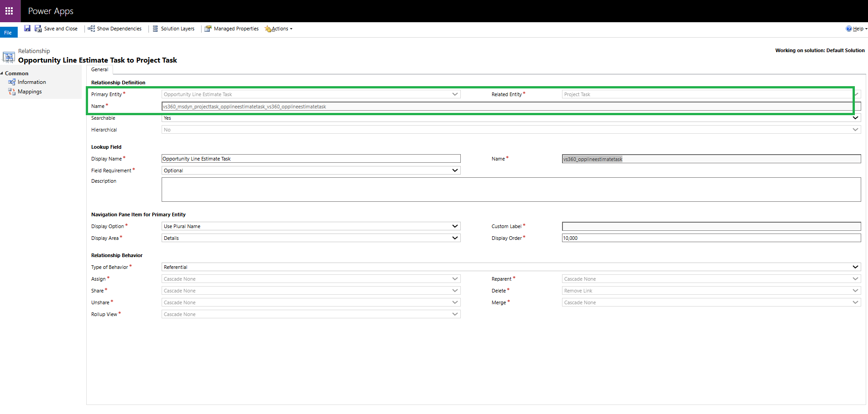868x414 pixels.
Task: Click the lookup field Name input
Action: pyautogui.click(x=711, y=159)
